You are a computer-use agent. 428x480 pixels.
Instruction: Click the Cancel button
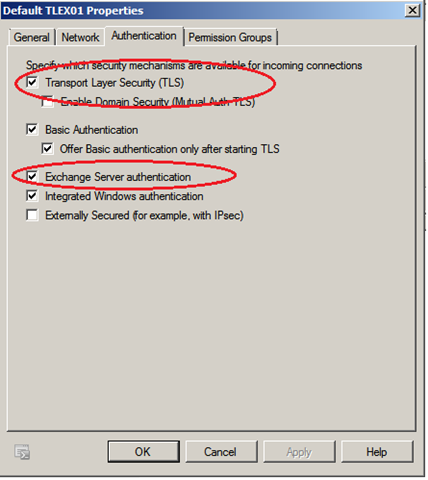click(221, 452)
